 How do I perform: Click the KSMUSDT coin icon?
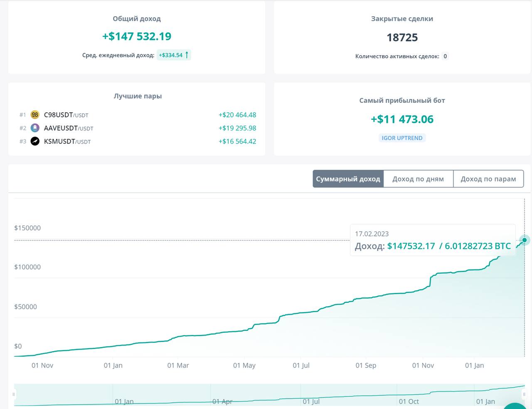tap(35, 141)
